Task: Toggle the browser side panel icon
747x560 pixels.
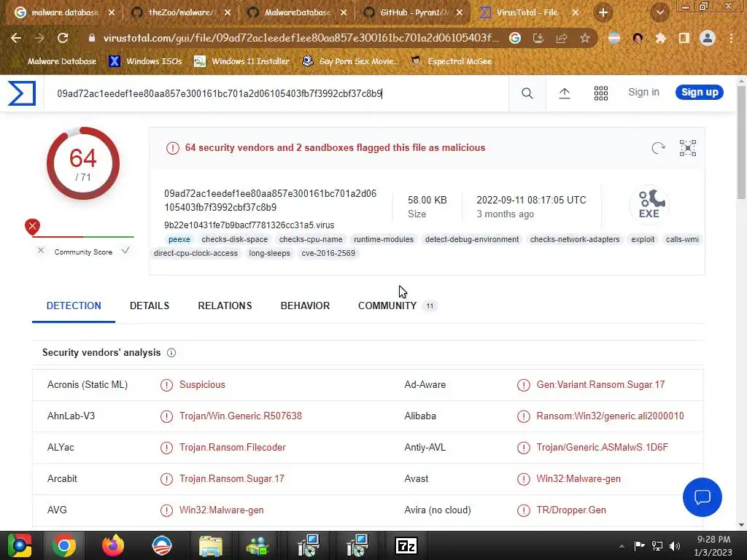Action: click(684, 38)
